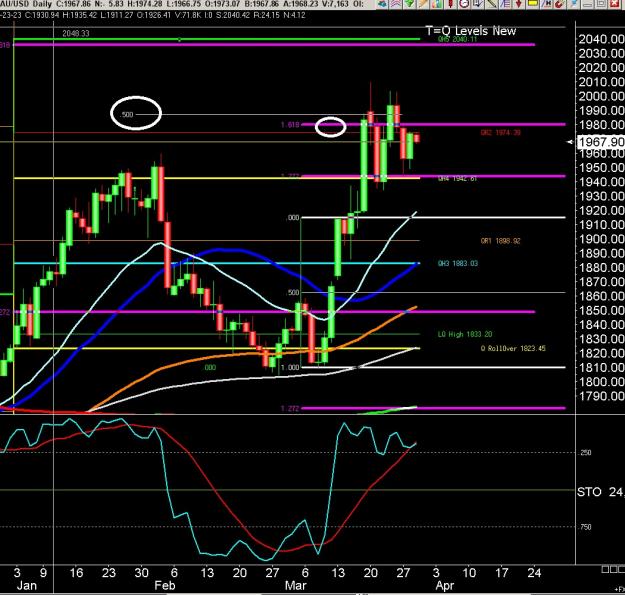Select the 'QH5 2040.11' level label
The image size is (625, 595).
[457, 39]
